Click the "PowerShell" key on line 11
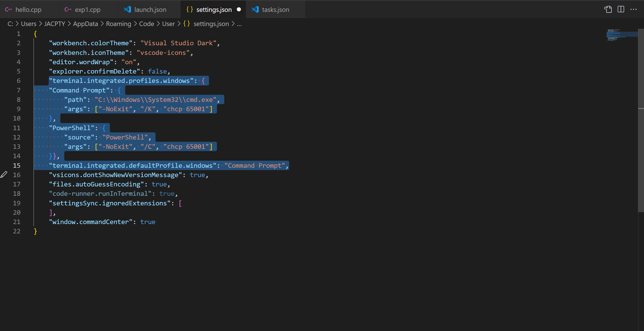 72,128
